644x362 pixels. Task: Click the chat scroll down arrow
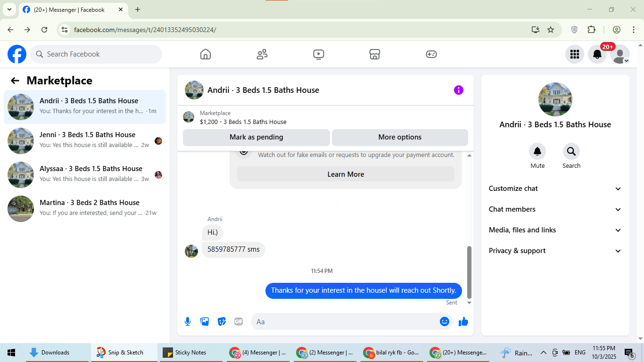coord(469,303)
